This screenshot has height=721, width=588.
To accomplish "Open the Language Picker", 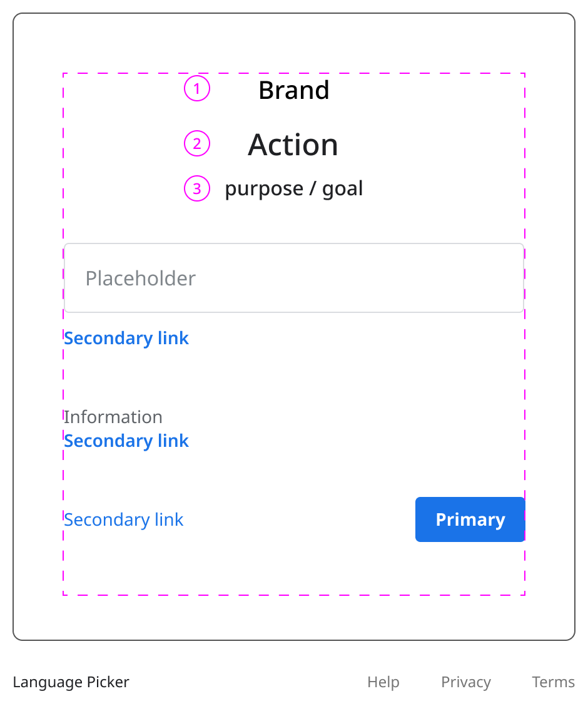I will [x=71, y=682].
